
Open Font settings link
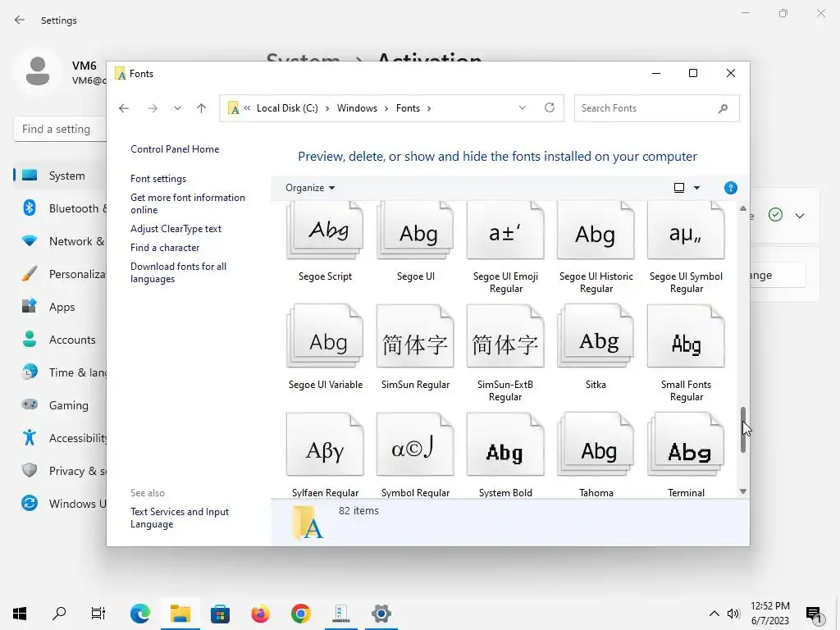pyautogui.click(x=158, y=178)
